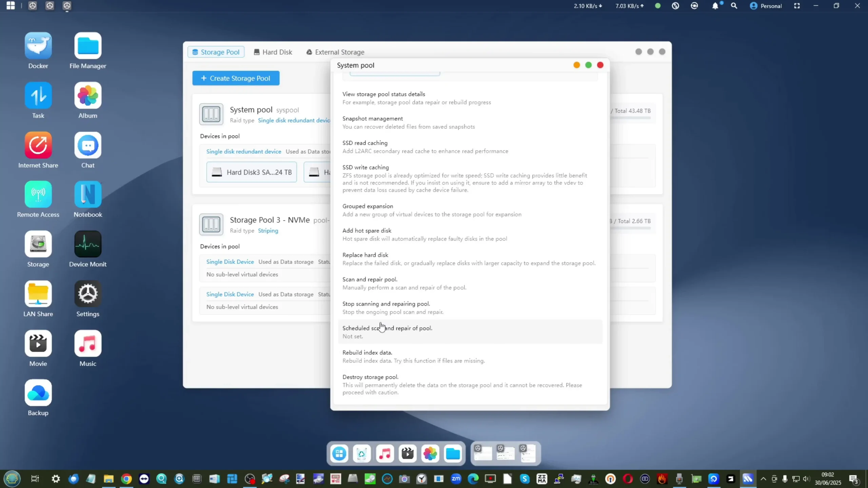The width and height of the screenshot is (868, 488).
Task: Open the File Manager folder in the dock
Action: (453, 453)
